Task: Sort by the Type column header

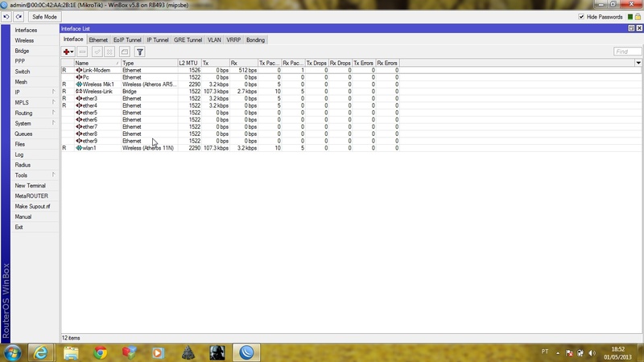Action: (x=150, y=63)
